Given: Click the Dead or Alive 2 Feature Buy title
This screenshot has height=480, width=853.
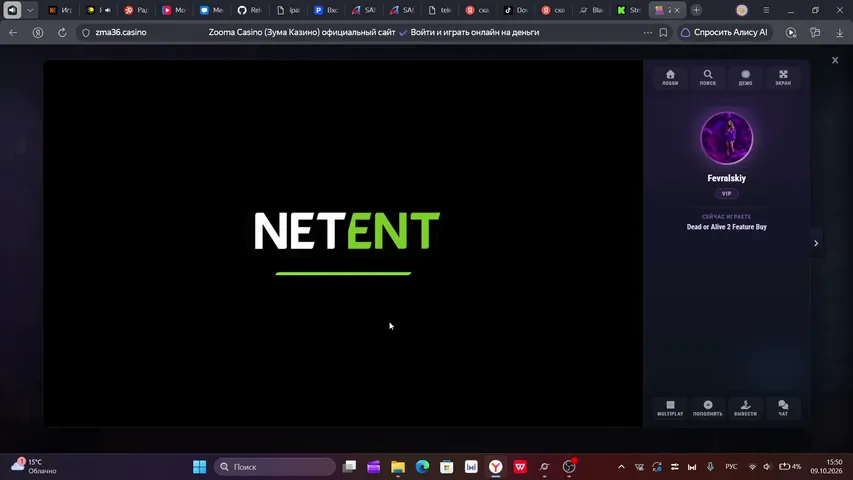Looking at the screenshot, I should point(726,227).
